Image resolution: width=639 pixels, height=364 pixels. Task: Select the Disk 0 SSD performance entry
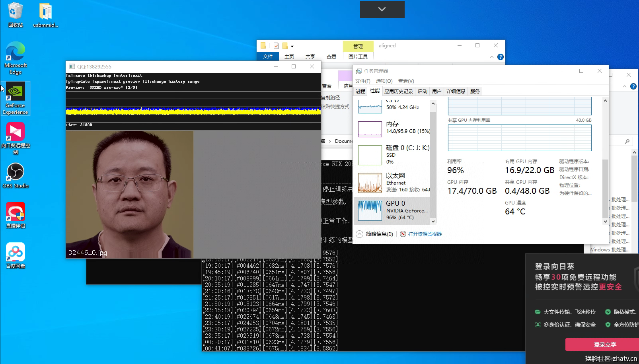click(392, 155)
